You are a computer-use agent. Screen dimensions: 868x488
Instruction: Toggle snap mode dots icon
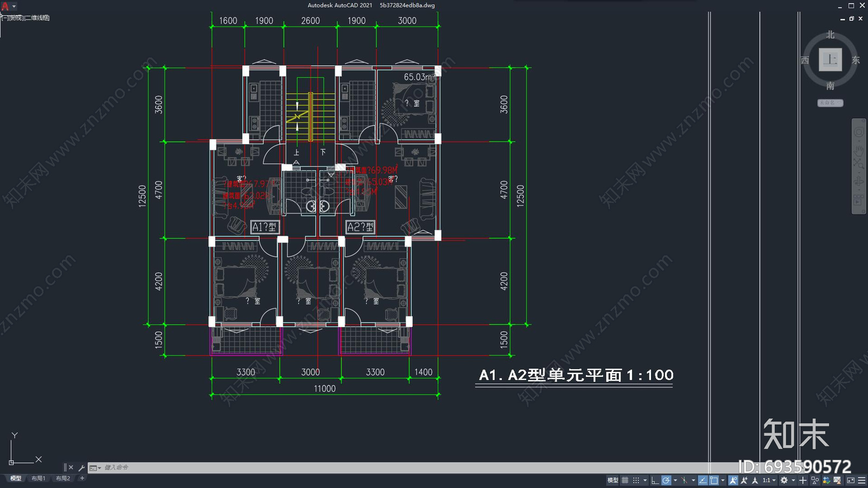tap(636, 480)
